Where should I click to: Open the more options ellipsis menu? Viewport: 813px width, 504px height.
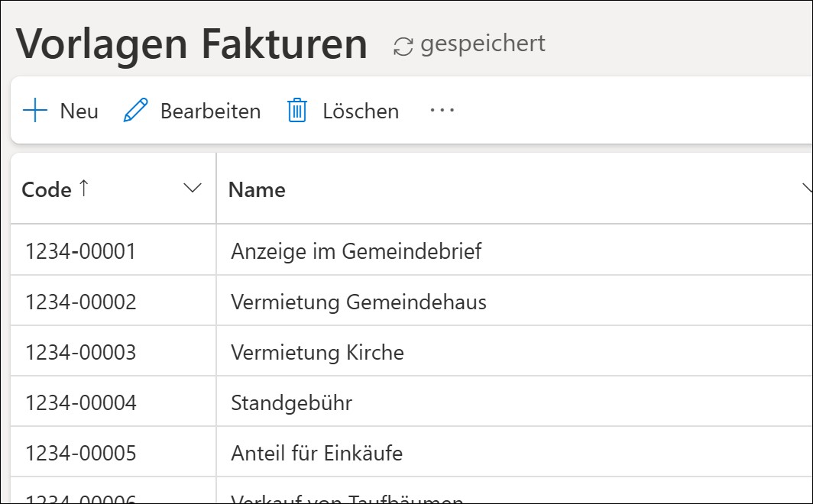click(442, 111)
